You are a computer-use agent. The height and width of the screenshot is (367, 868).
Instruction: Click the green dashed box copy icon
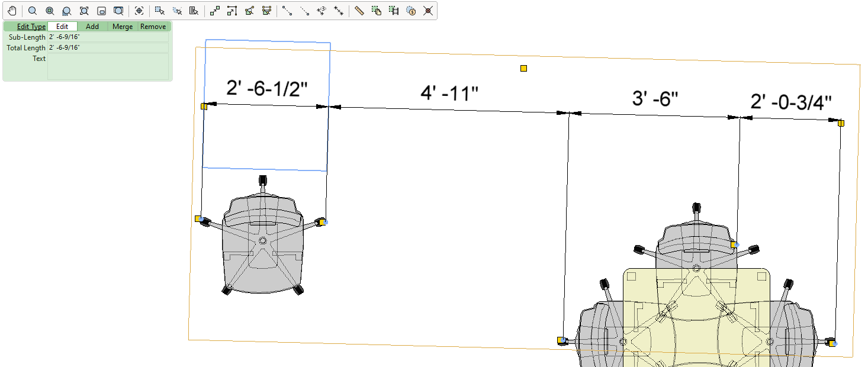click(x=377, y=11)
